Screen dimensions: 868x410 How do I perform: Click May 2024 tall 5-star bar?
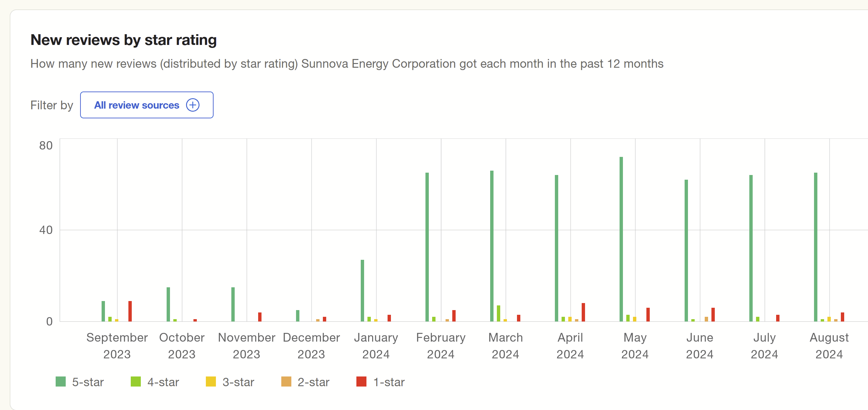(621, 239)
